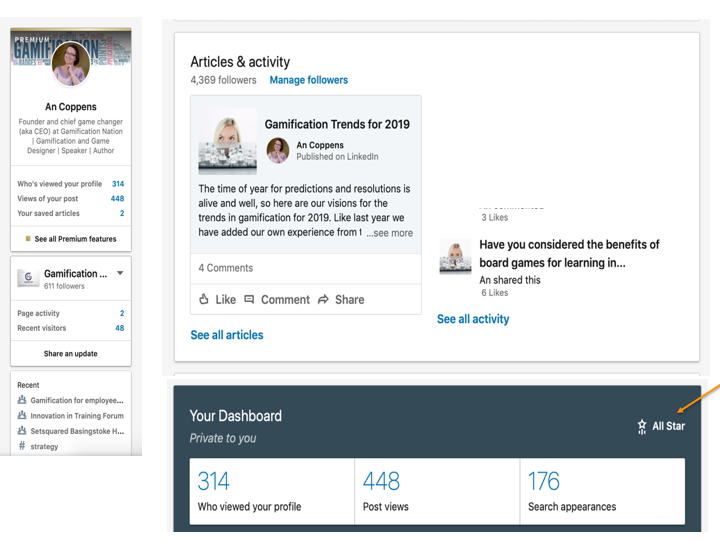This screenshot has width=720, height=540.
Task: Open Views of your post stat
Action: click(x=71, y=198)
